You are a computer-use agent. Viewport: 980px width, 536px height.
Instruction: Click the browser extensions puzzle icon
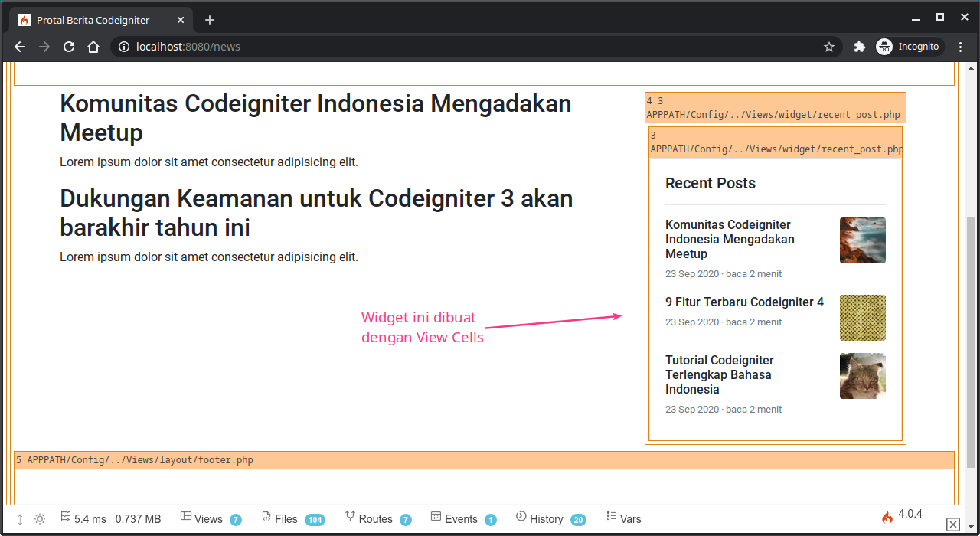click(x=859, y=47)
